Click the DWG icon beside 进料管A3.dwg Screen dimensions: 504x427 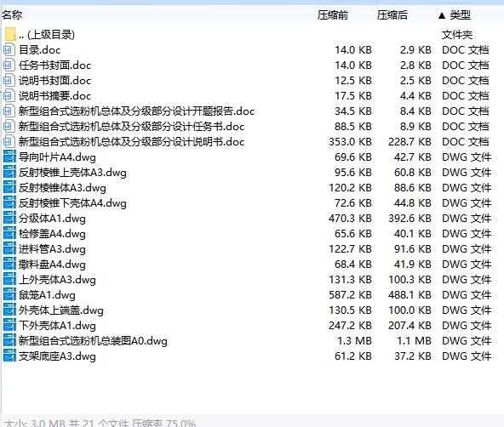coord(9,249)
